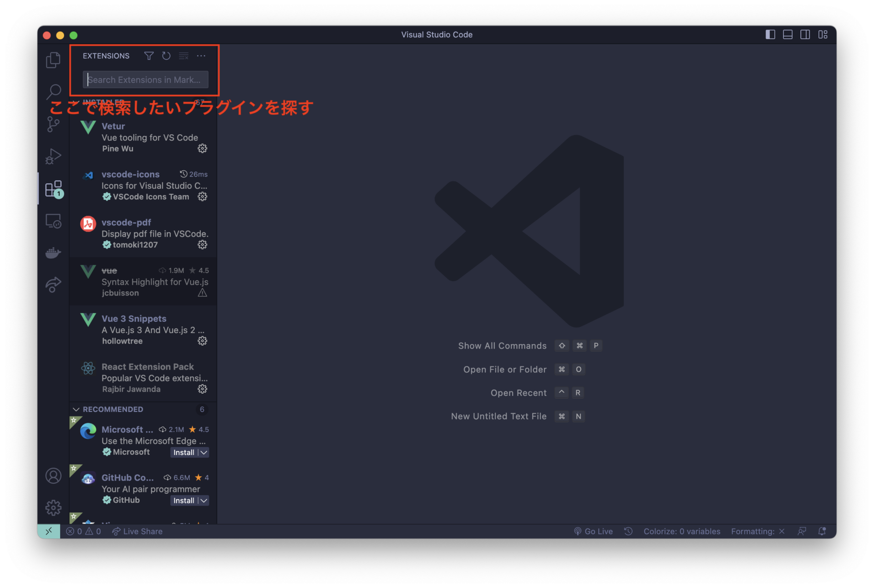Click Go Live in status bar
Viewport: 874px width, 588px height.
click(x=593, y=531)
